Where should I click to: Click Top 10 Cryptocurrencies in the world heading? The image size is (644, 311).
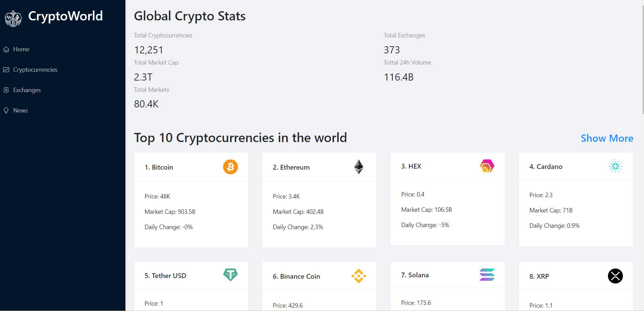pyautogui.click(x=240, y=138)
